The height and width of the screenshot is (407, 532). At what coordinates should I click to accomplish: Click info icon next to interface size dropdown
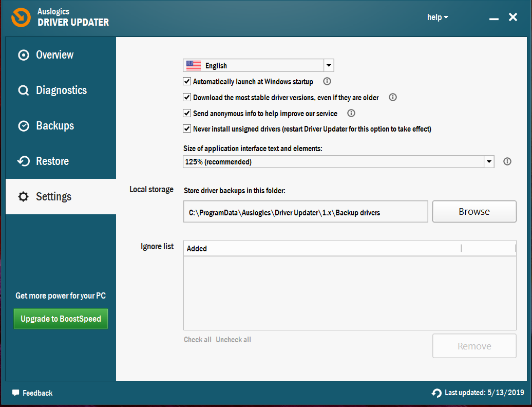(x=507, y=161)
